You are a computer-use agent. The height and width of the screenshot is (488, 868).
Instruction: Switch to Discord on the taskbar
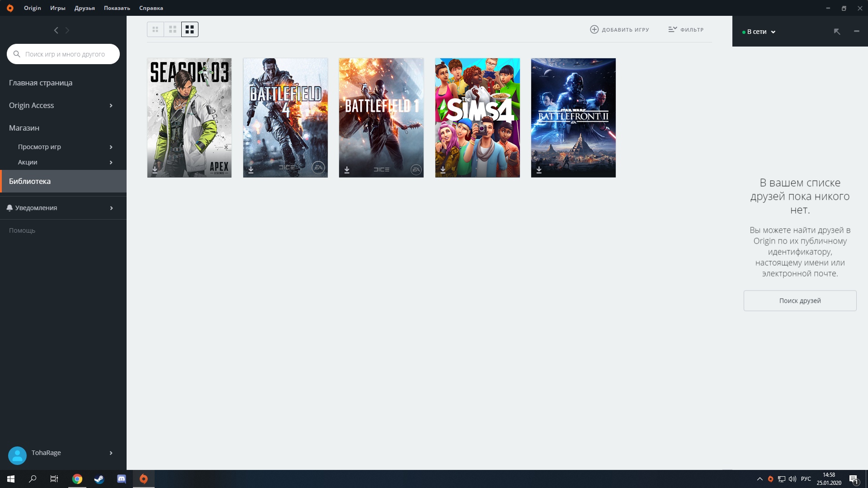coord(121,479)
